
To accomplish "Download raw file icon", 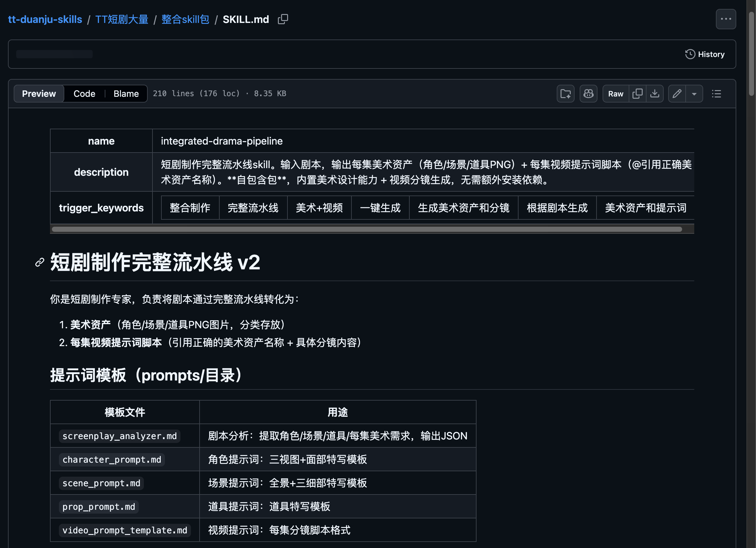I will (x=655, y=94).
